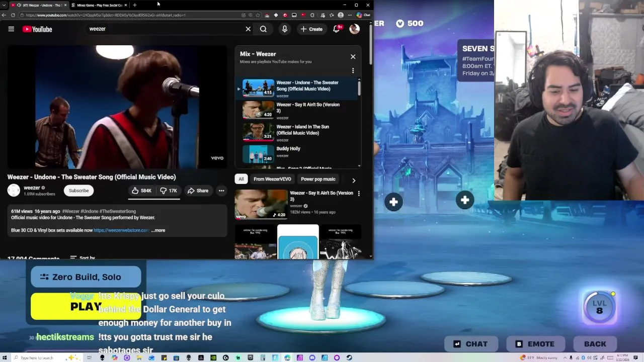Screen dimensions: 644x362
Task: Select the From WeezerVEVO chip
Action: [272, 179]
